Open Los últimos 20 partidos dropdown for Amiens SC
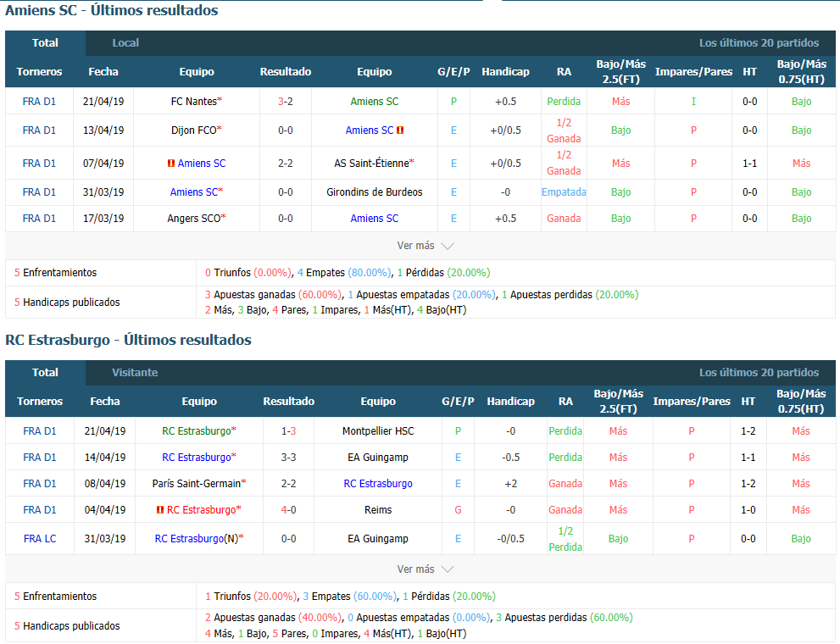Image resolution: width=840 pixels, height=644 pixels. point(759,43)
